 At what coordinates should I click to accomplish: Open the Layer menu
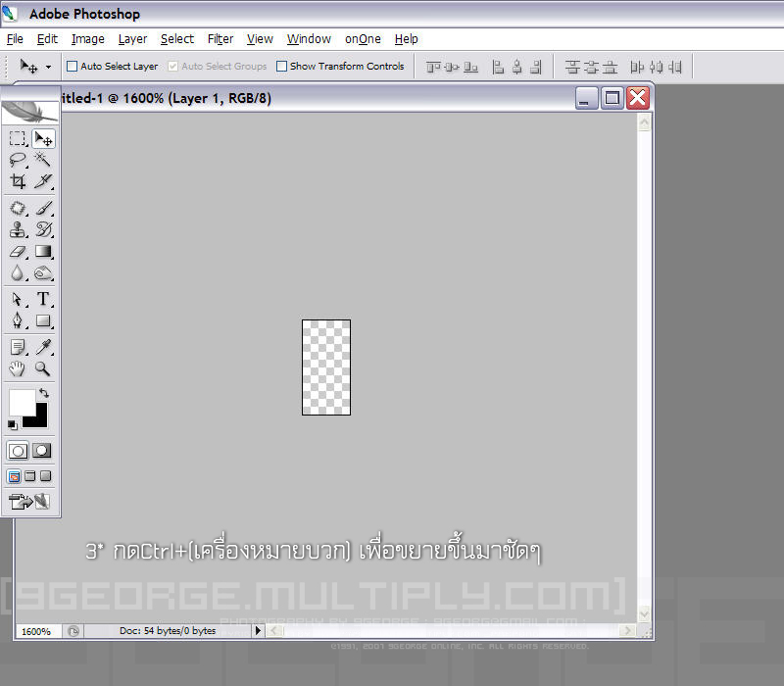132,39
